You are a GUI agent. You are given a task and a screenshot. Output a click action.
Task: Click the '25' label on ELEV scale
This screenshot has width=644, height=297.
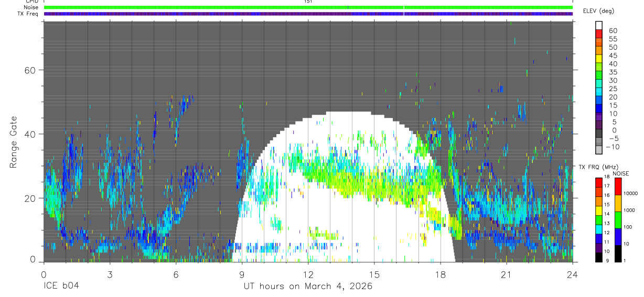point(613,89)
